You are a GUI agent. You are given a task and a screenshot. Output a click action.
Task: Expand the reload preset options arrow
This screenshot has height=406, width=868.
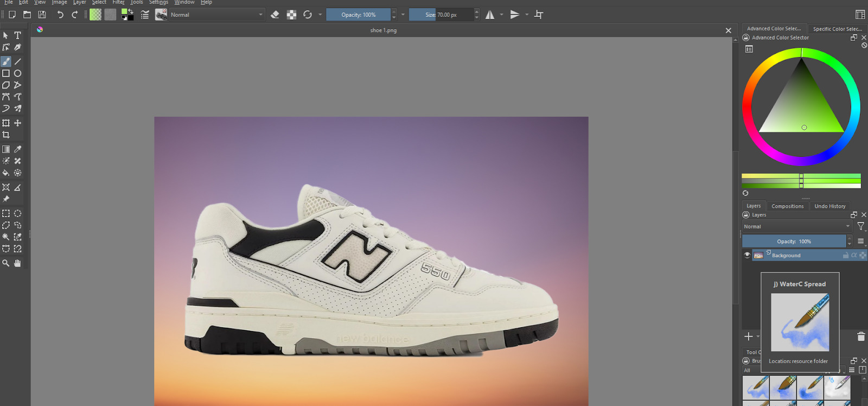pos(320,15)
